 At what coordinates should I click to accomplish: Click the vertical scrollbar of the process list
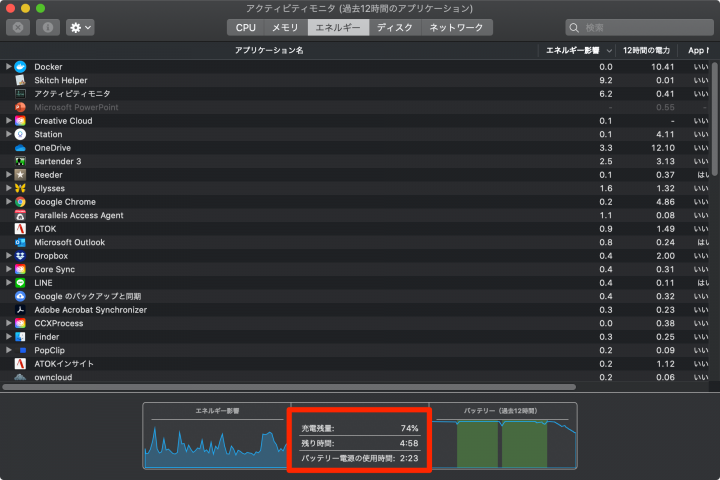(x=714, y=119)
